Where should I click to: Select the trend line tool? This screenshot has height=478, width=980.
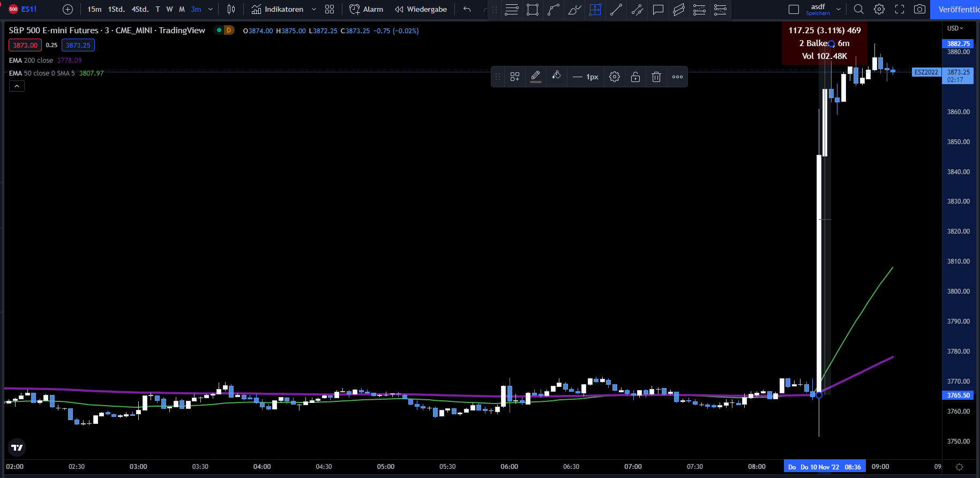coord(616,10)
